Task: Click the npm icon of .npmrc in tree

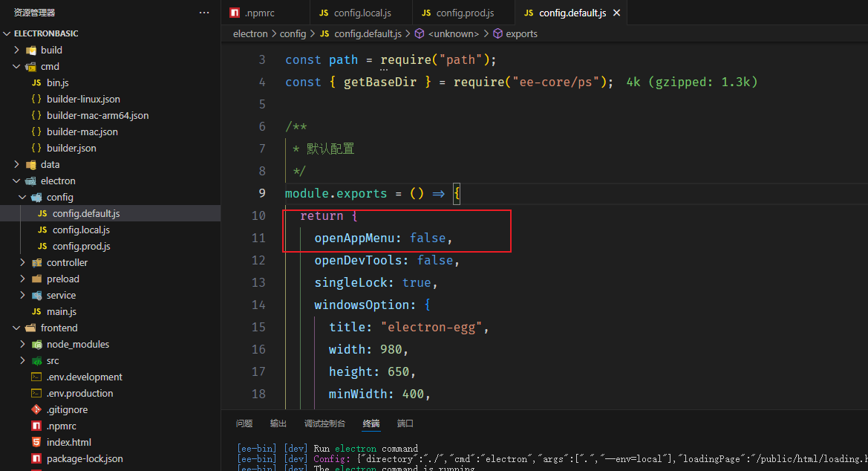Action: click(36, 426)
